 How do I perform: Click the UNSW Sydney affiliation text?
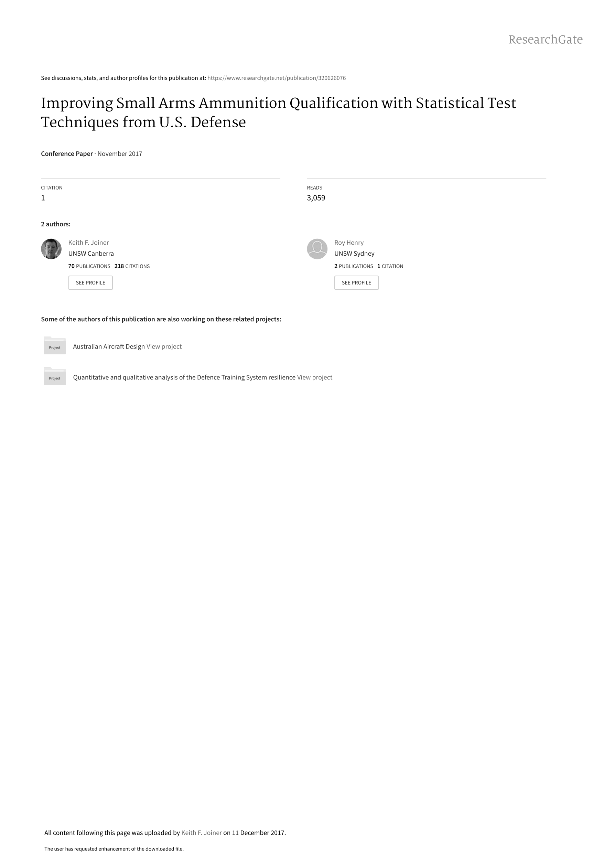(354, 254)
